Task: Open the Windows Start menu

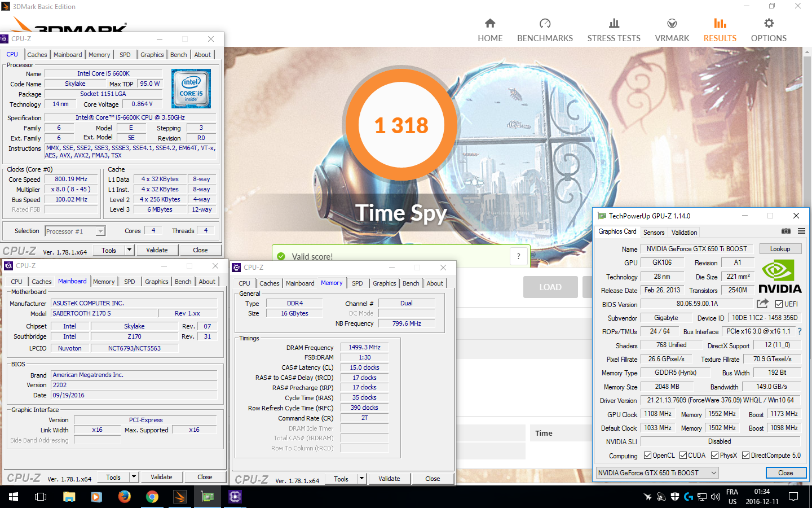Action: [13, 497]
